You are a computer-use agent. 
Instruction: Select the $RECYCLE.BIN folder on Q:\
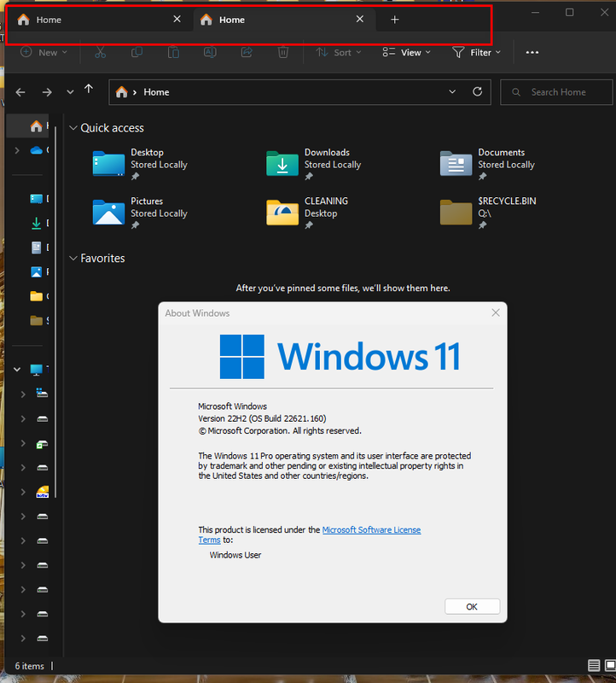pos(488,213)
